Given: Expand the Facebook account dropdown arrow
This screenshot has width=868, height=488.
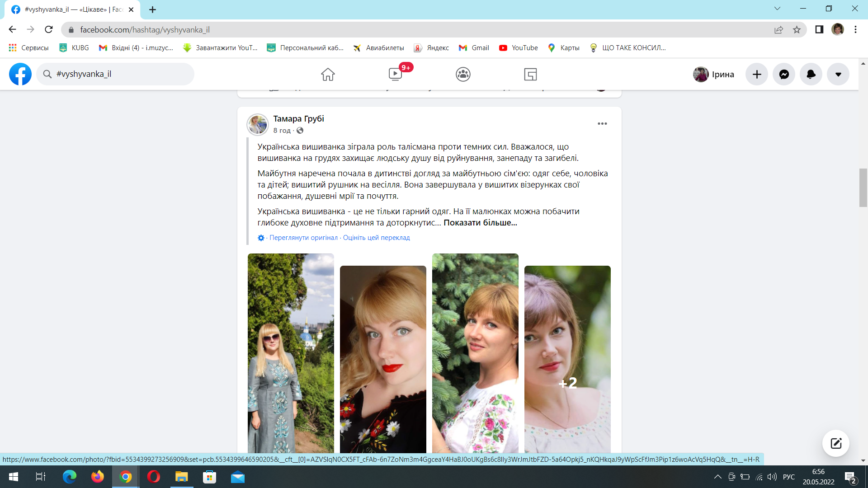Looking at the screenshot, I should [838, 74].
